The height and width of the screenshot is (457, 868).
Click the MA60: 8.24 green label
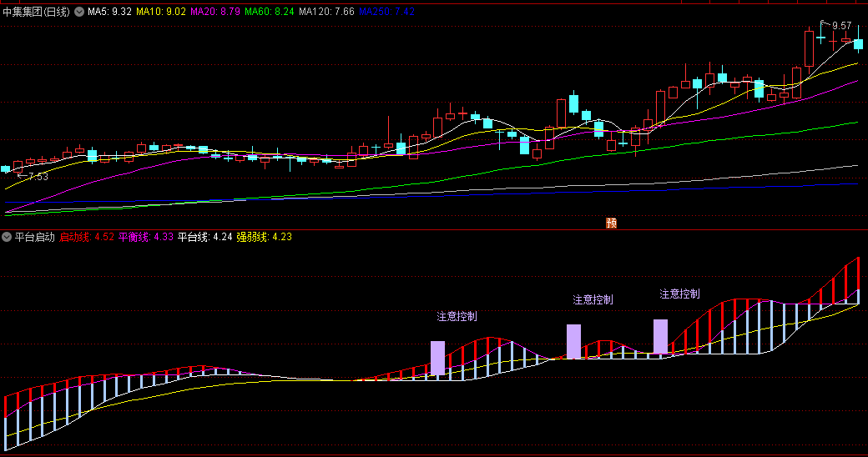click(x=270, y=12)
